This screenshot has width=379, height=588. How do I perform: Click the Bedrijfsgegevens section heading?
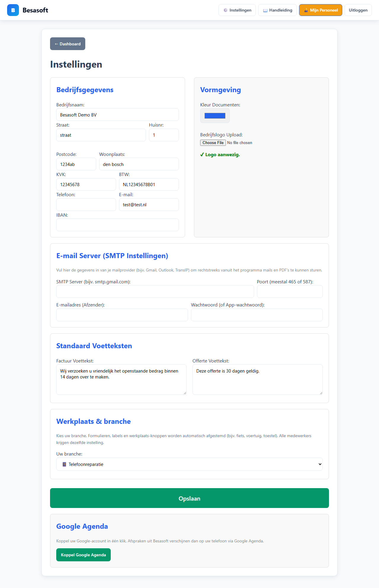point(85,90)
